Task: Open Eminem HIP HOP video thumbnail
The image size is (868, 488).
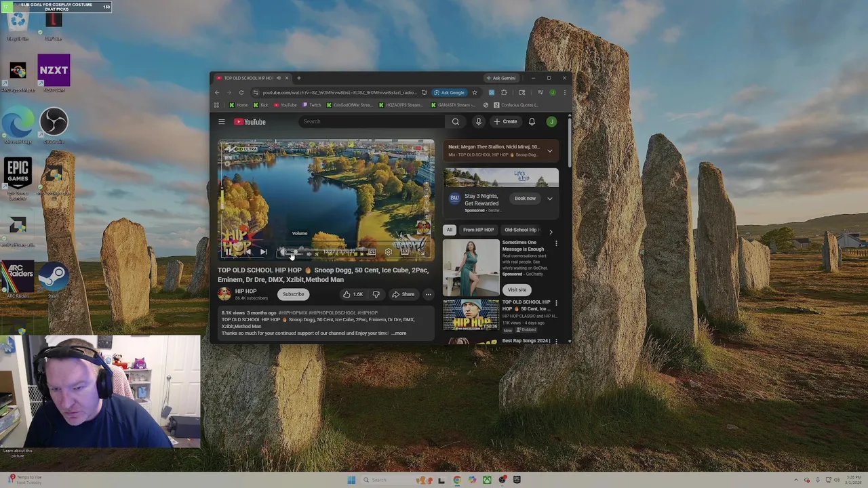Action: (x=471, y=315)
